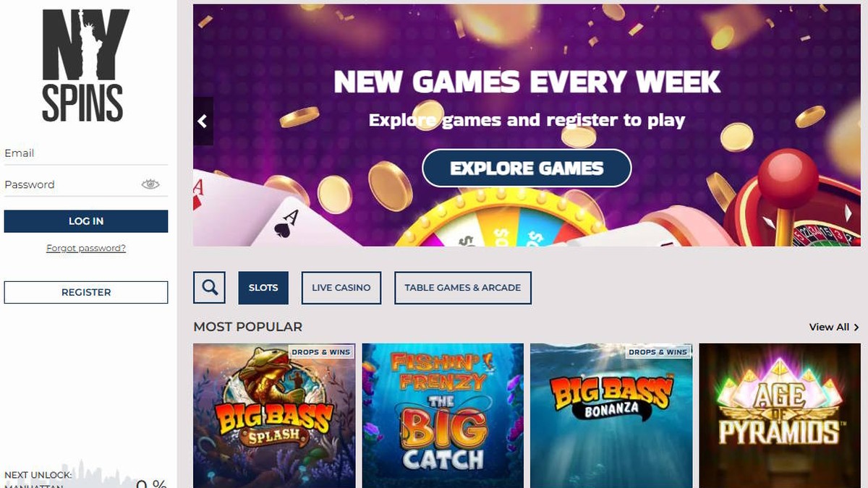868x488 pixels.
Task: Click the Register button
Action: [x=86, y=292]
